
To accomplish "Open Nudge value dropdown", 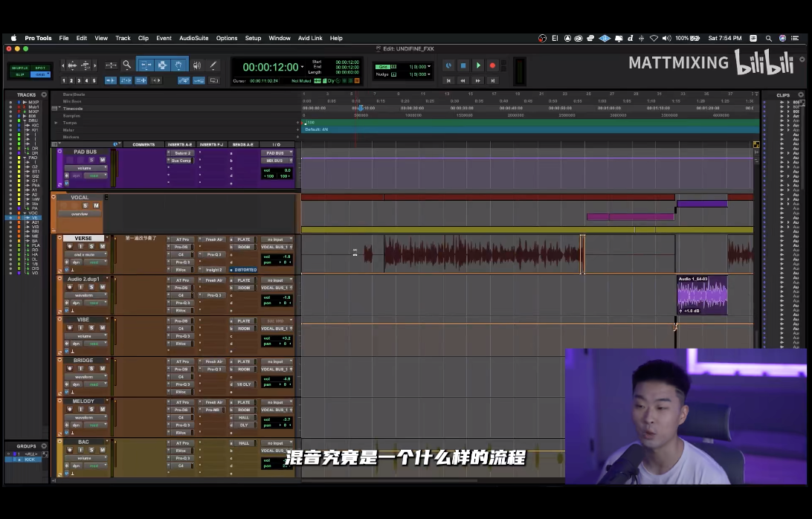I will tap(429, 74).
